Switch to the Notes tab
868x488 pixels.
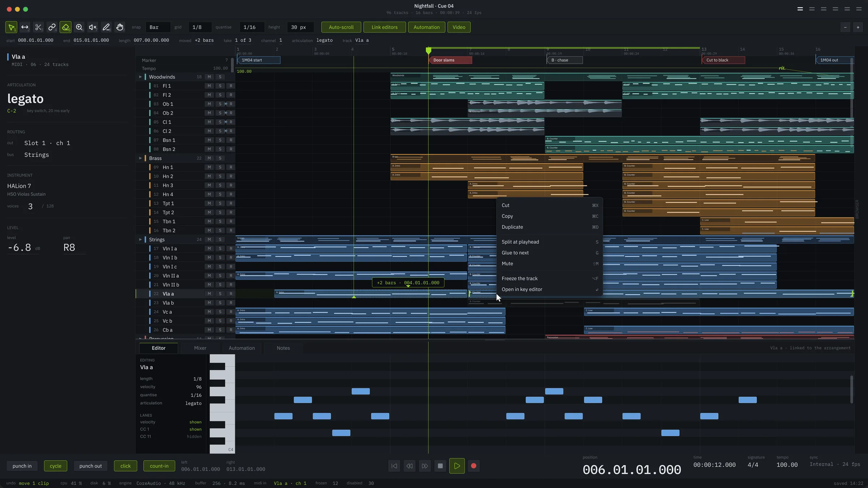point(283,348)
